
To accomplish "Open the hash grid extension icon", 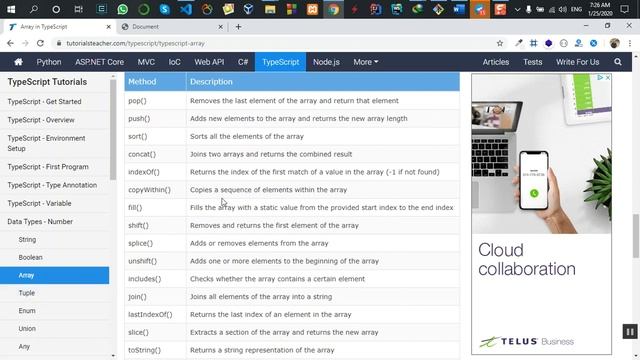I will (x=533, y=43).
